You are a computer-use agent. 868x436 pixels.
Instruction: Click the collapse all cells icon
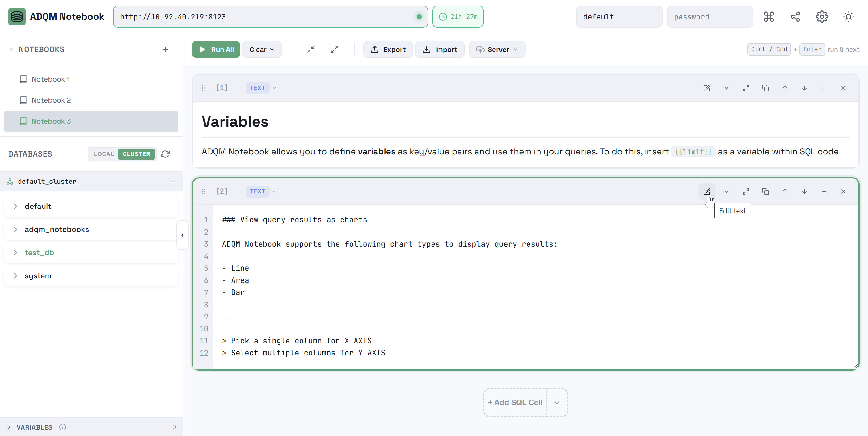coord(311,49)
